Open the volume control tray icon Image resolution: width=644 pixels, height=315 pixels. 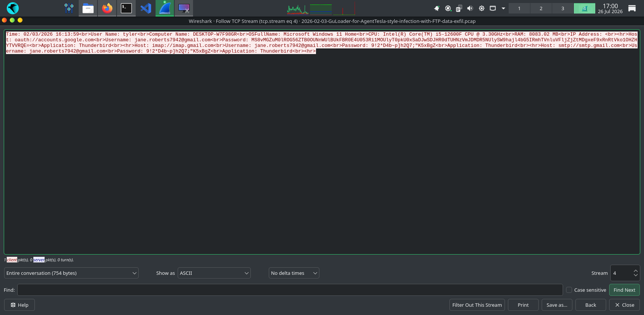[470, 8]
